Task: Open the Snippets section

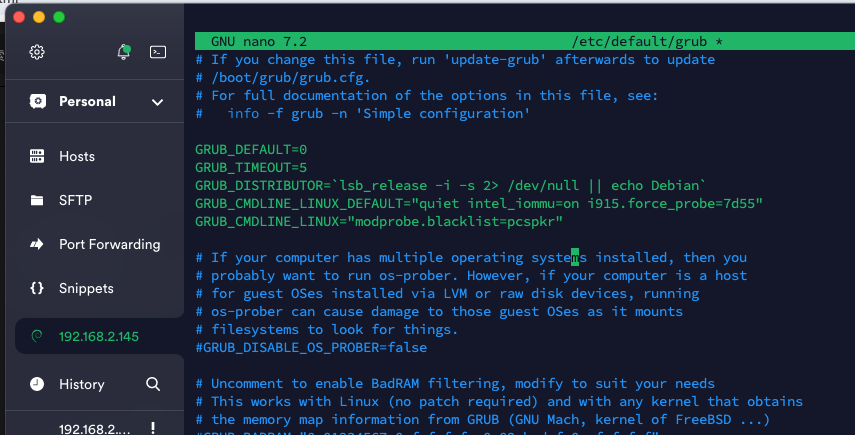Action: tap(94, 288)
